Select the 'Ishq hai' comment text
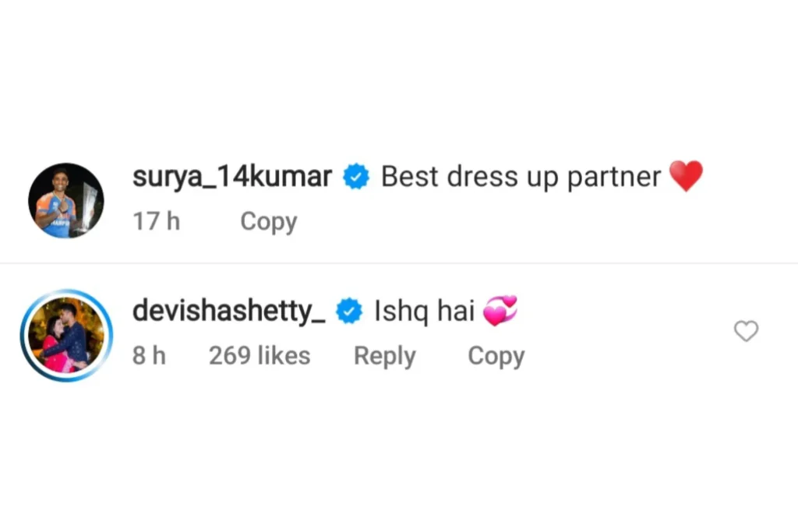Screen dimensions: 798x532 click(425, 311)
